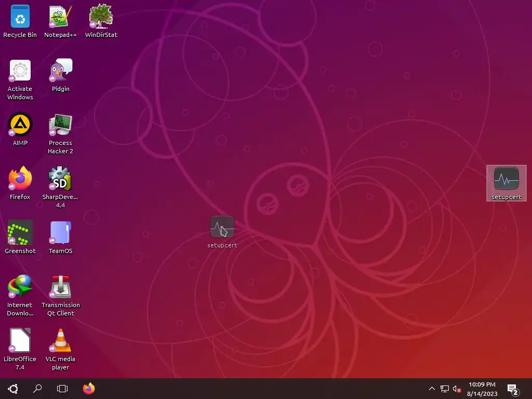Launch Firefox from the taskbar
Viewport: 532px width, 399px height.
click(x=89, y=389)
